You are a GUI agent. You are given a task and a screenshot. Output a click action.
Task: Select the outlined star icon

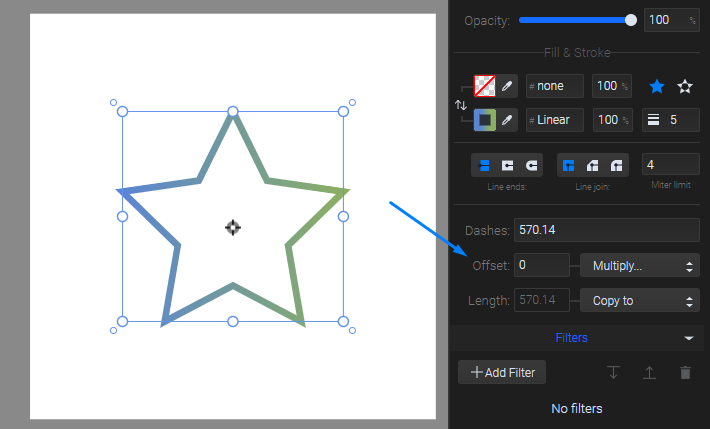coord(685,86)
